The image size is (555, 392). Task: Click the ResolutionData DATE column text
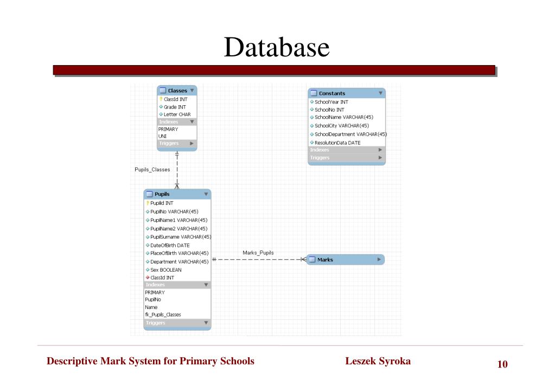[337, 143]
